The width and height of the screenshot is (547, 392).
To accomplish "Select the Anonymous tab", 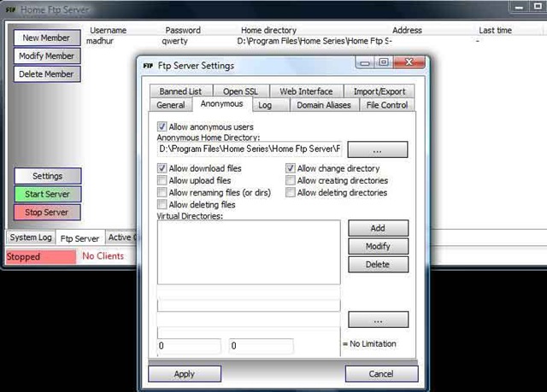I will point(222,104).
